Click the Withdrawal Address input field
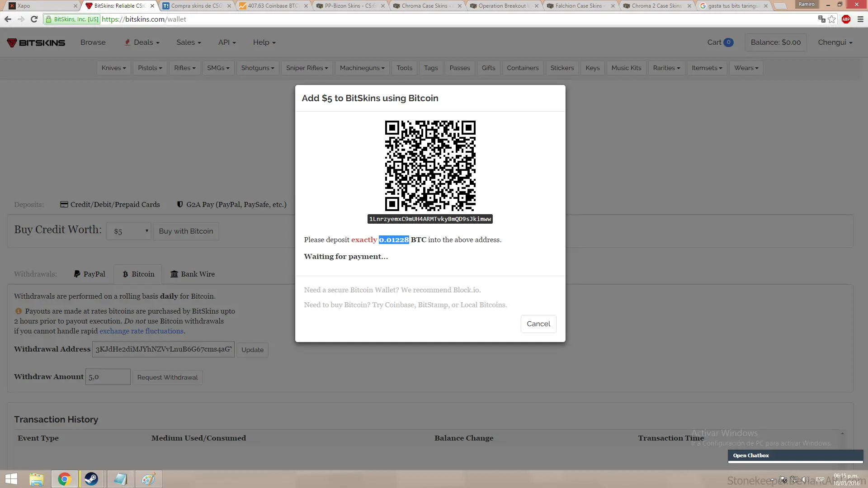The width and height of the screenshot is (868, 488). [163, 349]
